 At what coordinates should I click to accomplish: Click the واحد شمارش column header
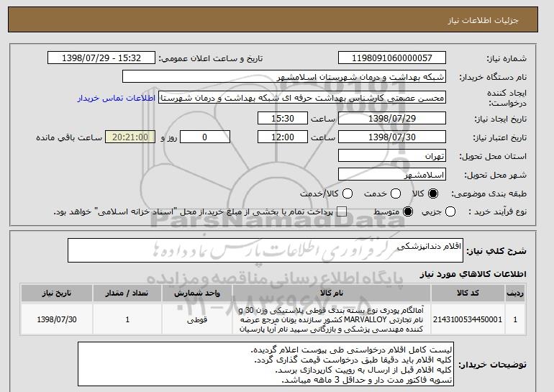(x=197, y=293)
